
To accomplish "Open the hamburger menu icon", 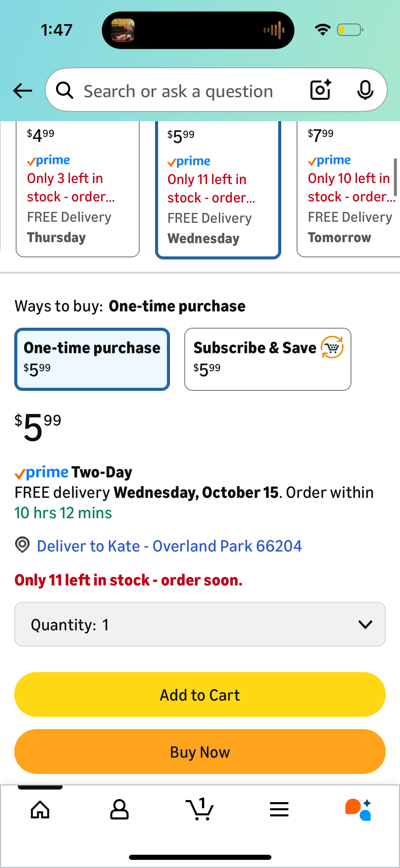I will (x=279, y=810).
